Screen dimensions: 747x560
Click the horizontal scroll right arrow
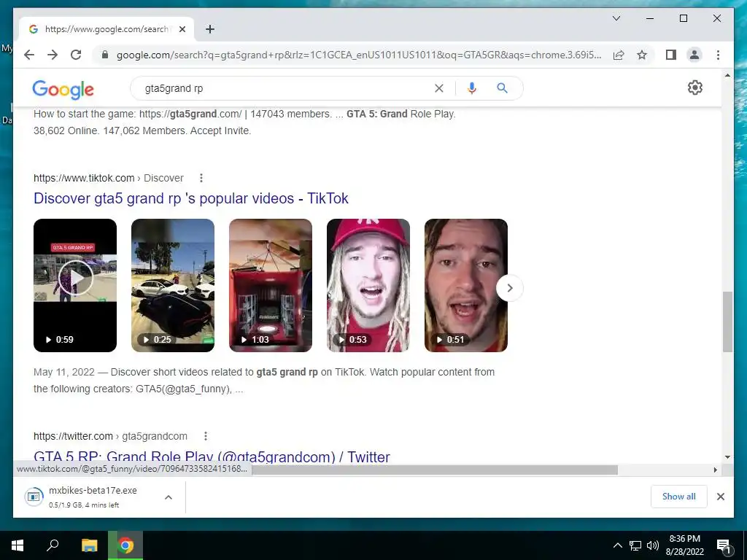click(715, 470)
